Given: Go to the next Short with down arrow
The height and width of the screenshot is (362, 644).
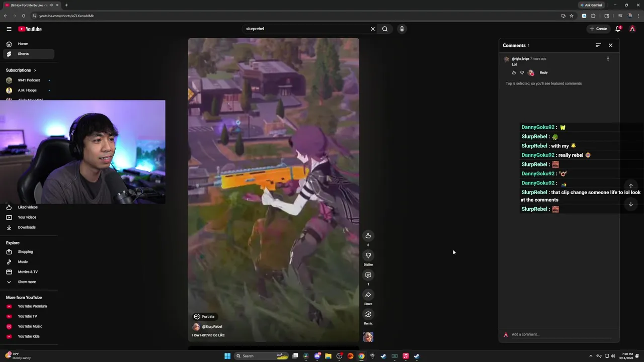Looking at the screenshot, I should click(x=630, y=204).
